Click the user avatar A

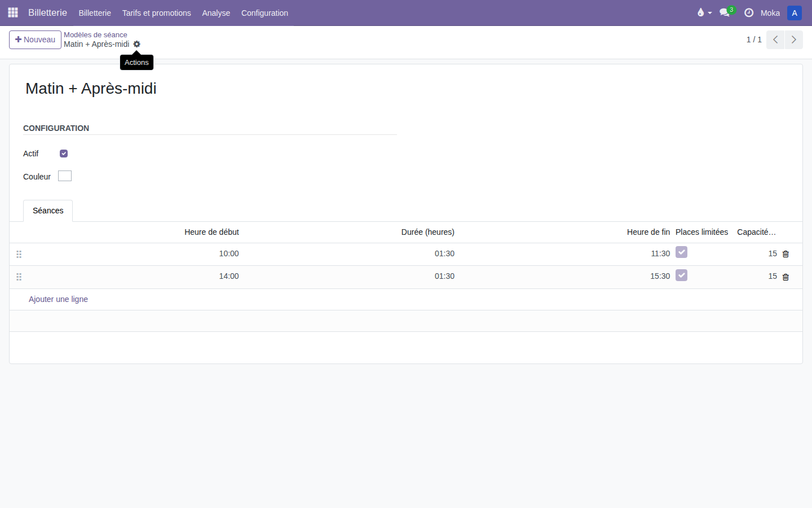[795, 12]
